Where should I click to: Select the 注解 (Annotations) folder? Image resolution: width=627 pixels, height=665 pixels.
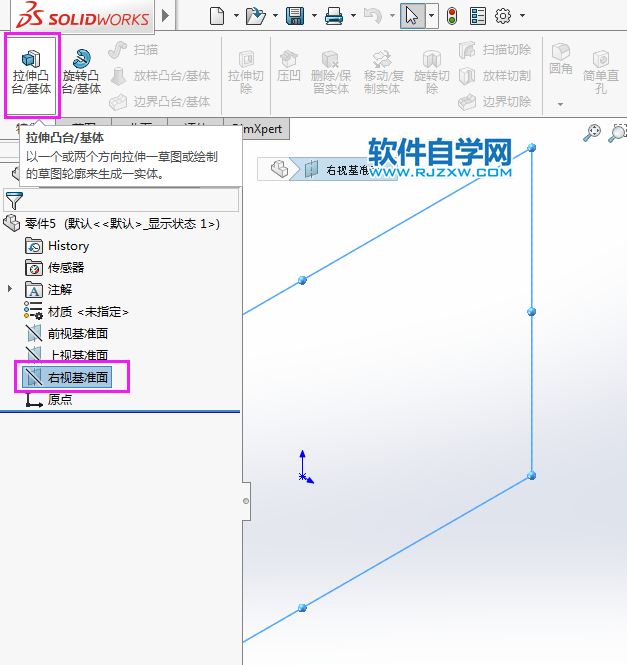(48, 290)
